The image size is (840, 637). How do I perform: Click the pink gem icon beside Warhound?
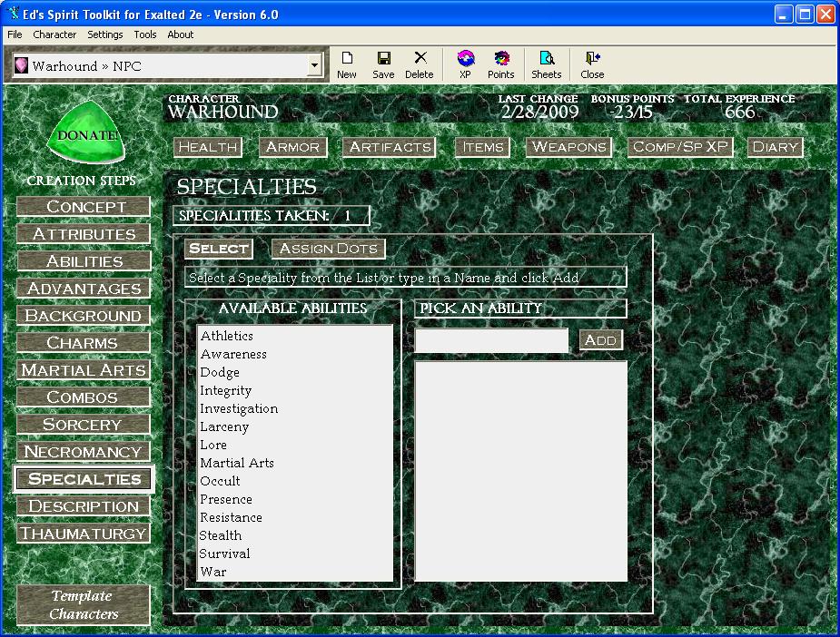[x=22, y=65]
